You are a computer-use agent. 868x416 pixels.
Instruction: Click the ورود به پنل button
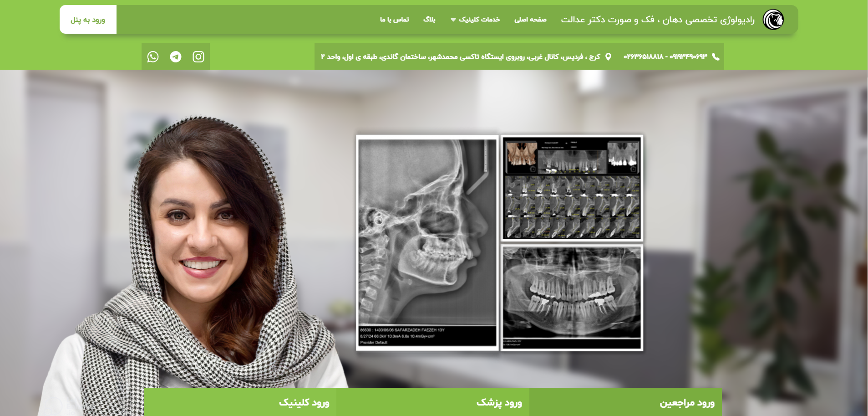pyautogui.click(x=88, y=20)
